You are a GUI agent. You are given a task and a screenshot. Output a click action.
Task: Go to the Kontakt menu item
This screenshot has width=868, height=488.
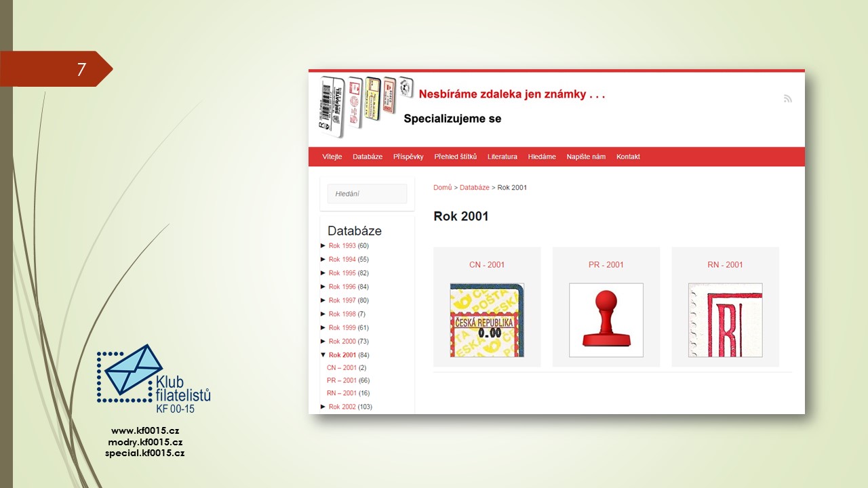tap(628, 157)
